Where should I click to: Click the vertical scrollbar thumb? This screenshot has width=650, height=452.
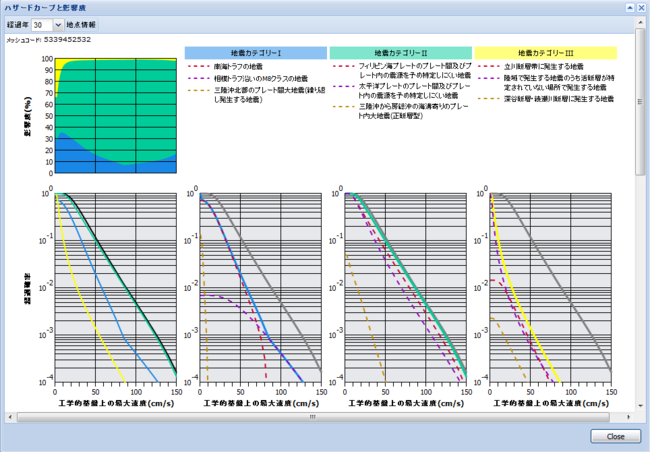click(x=640, y=101)
